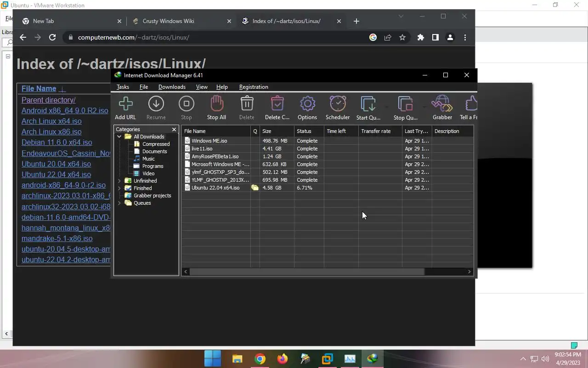The height and width of the screenshot is (368, 588).
Task: Open Ubuntu 20.04 x64.iso link
Action: pyautogui.click(x=56, y=164)
